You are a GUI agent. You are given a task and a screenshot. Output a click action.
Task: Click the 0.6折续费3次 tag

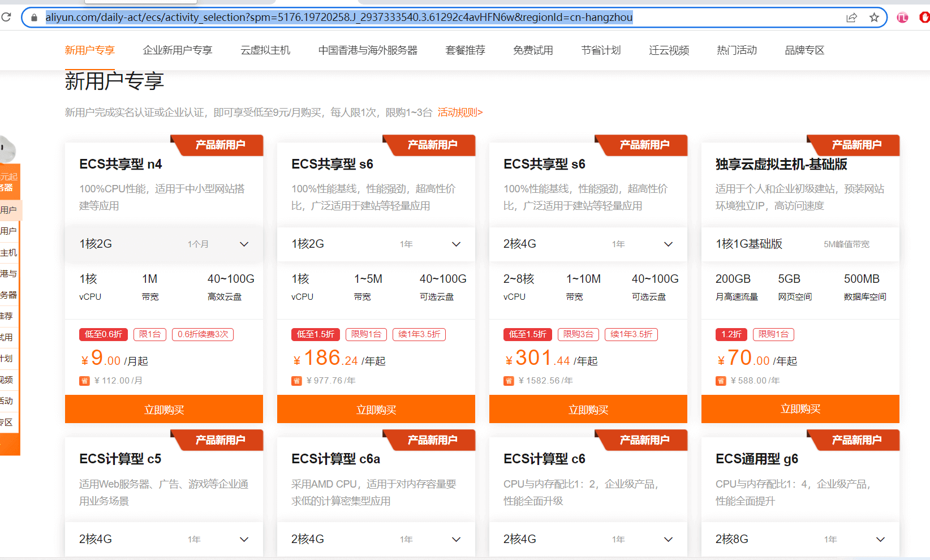[203, 334]
